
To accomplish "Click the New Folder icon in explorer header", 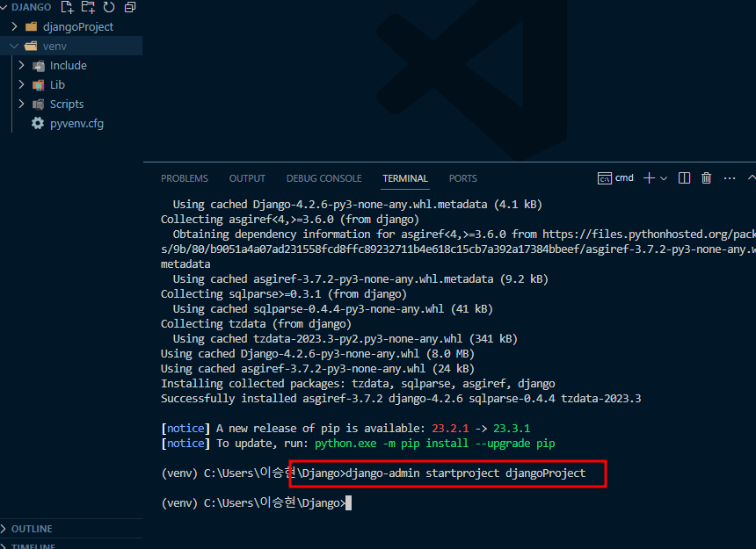I will click(x=88, y=7).
